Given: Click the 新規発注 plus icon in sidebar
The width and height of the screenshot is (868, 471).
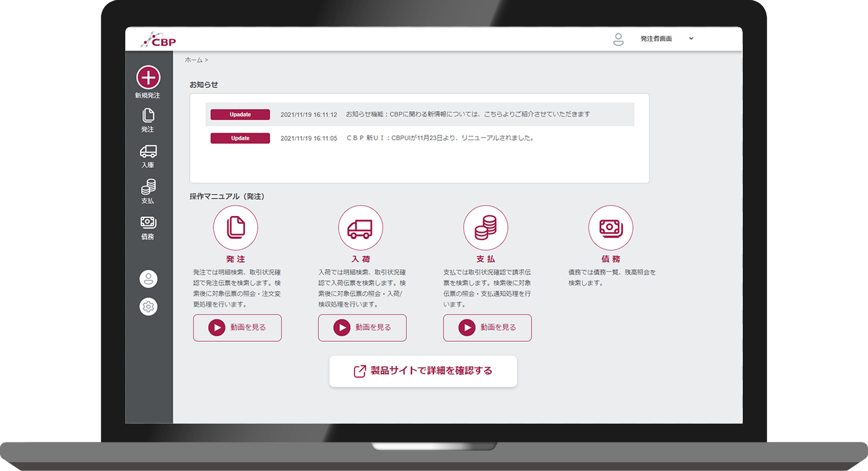Looking at the screenshot, I should coord(148,77).
